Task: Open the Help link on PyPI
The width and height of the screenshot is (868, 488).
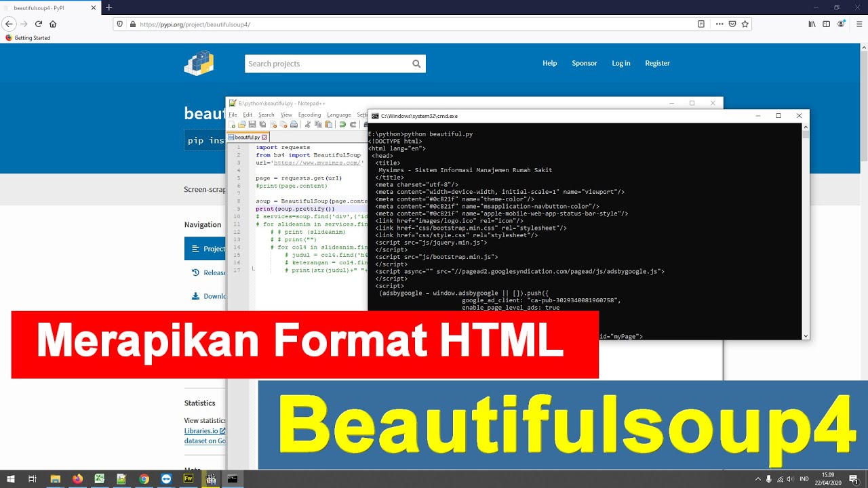Action: pyautogui.click(x=550, y=63)
